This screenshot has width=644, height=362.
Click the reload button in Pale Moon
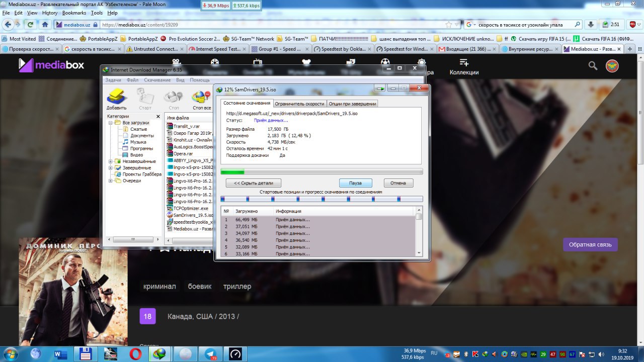[31, 24]
